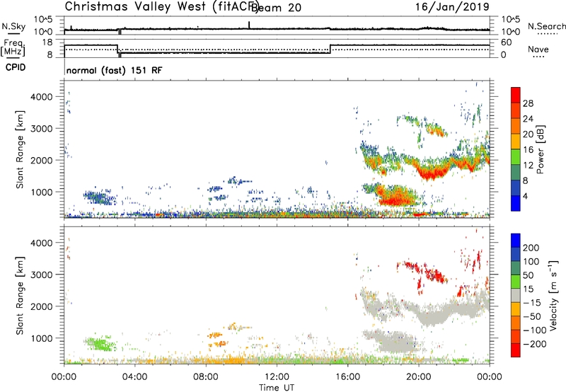
Task: Click the Velocity scale value '-200'
Action: click(534, 344)
